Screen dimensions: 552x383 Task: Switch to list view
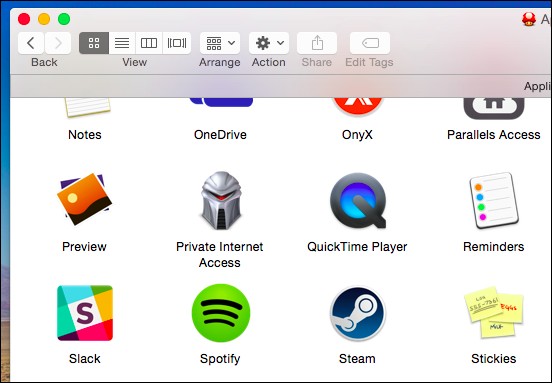point(122,43)
